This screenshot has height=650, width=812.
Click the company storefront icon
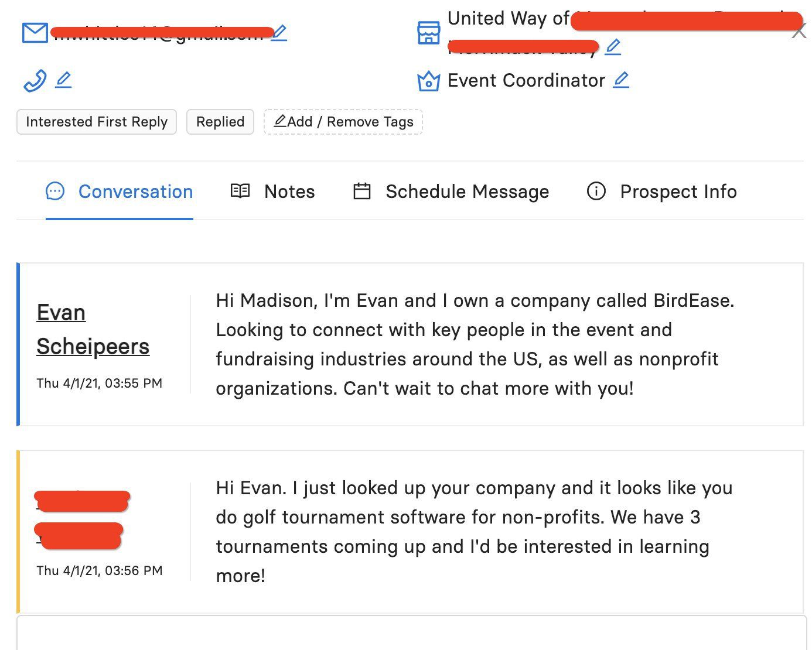click(x=428, y=33)
